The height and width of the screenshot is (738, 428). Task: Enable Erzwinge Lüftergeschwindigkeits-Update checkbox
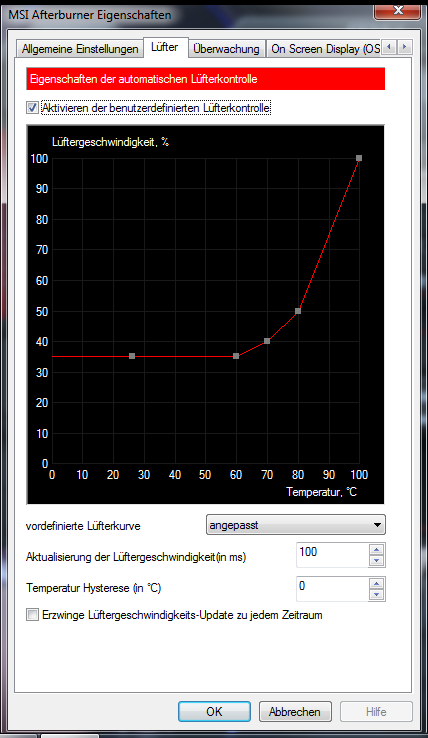[32, 615]
